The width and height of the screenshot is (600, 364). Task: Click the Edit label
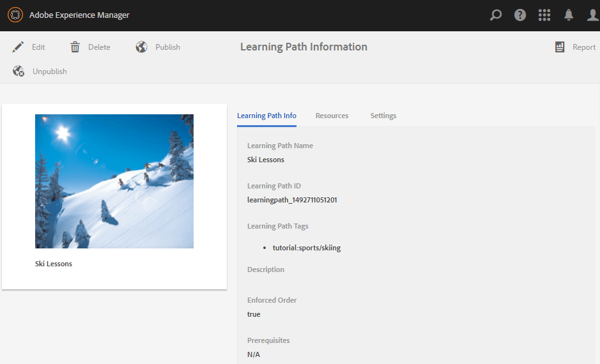pyautogui.click(x=38, y=47)
